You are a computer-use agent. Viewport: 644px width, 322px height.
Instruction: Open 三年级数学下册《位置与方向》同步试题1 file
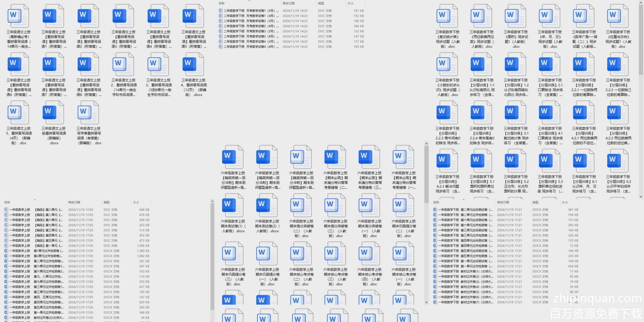pyautogui.click(x=618, y=16)
